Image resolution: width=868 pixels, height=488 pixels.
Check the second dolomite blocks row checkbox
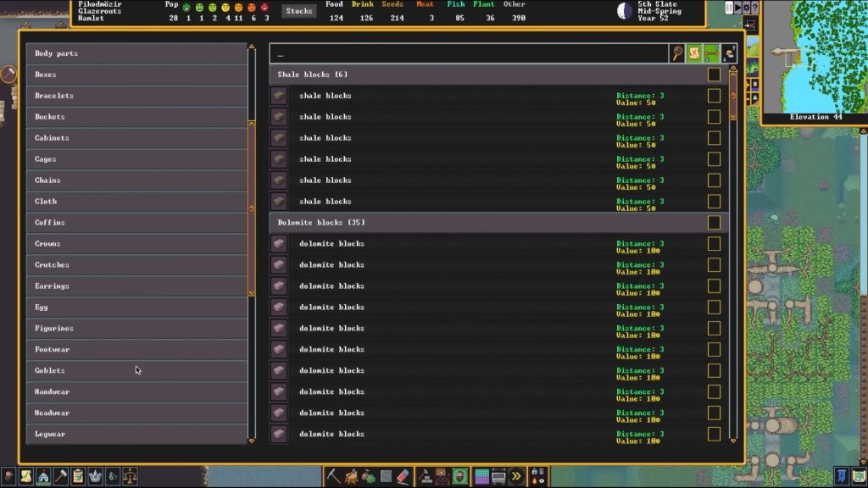click(x=714, y=265)
